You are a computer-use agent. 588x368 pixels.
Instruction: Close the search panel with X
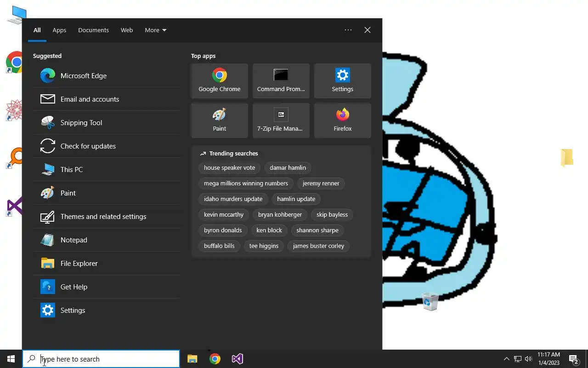click(x=367, y=30)
